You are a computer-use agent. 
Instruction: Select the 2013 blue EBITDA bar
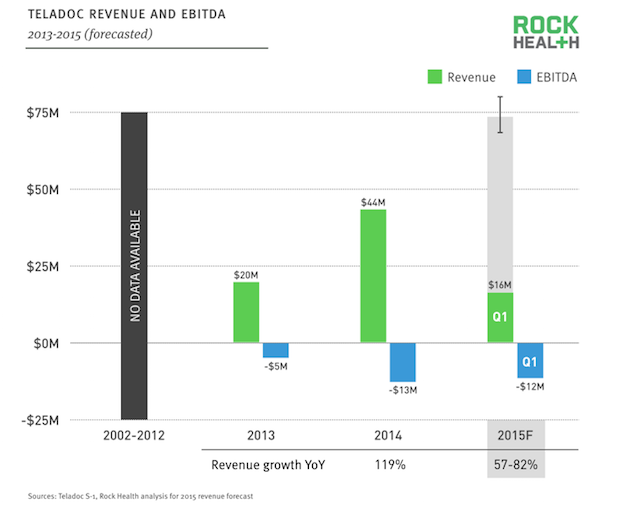[x=276, y=350]
